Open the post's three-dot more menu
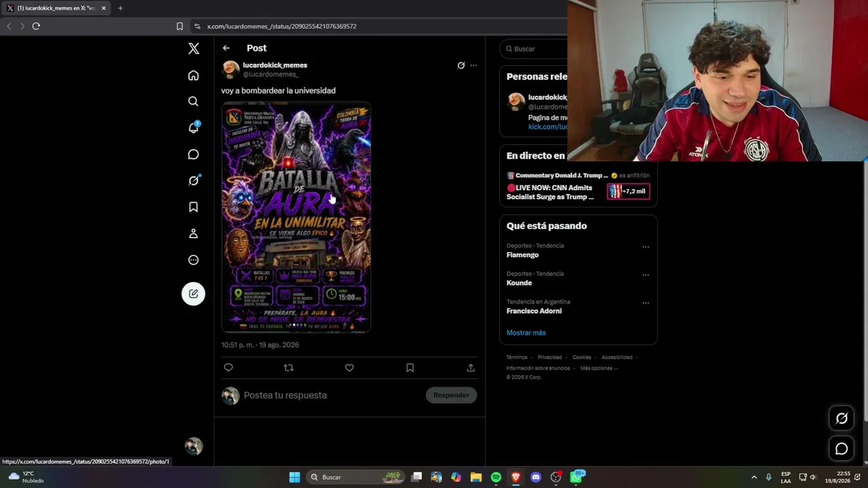This screenshot has height=488, width=868. click(x=473, y=65)
